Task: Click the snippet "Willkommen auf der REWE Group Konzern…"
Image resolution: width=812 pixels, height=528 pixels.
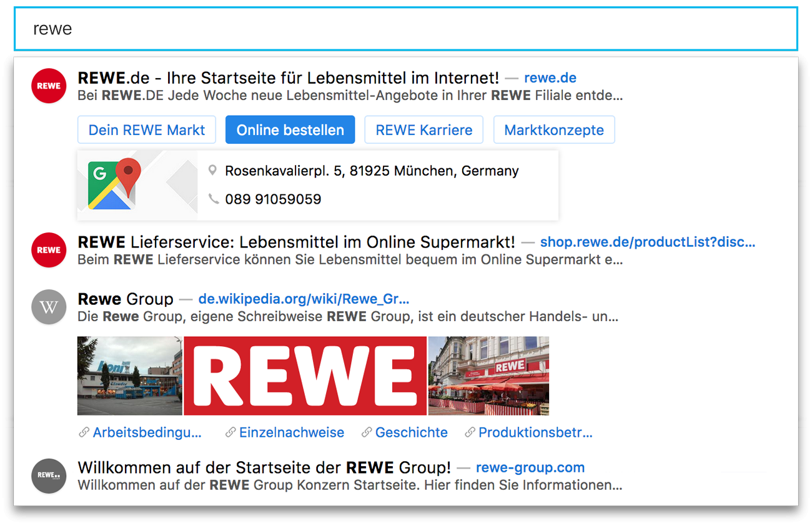Action: [x=350, y=486]
